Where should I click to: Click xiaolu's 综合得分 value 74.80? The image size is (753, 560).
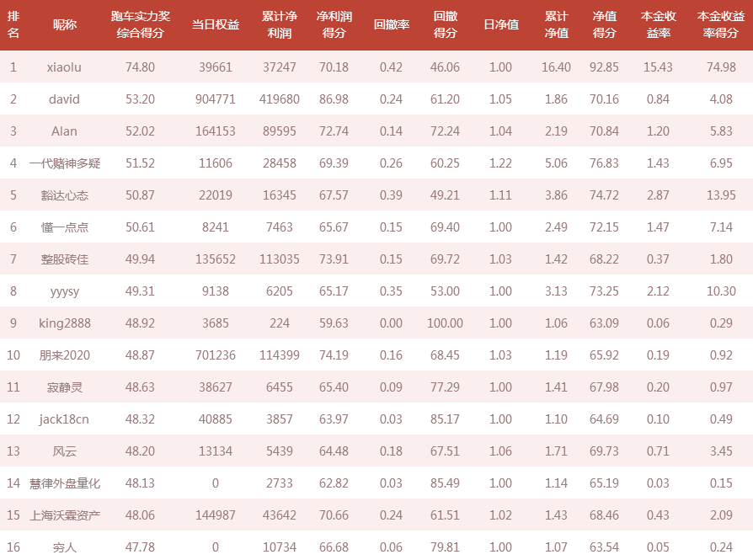140,67
